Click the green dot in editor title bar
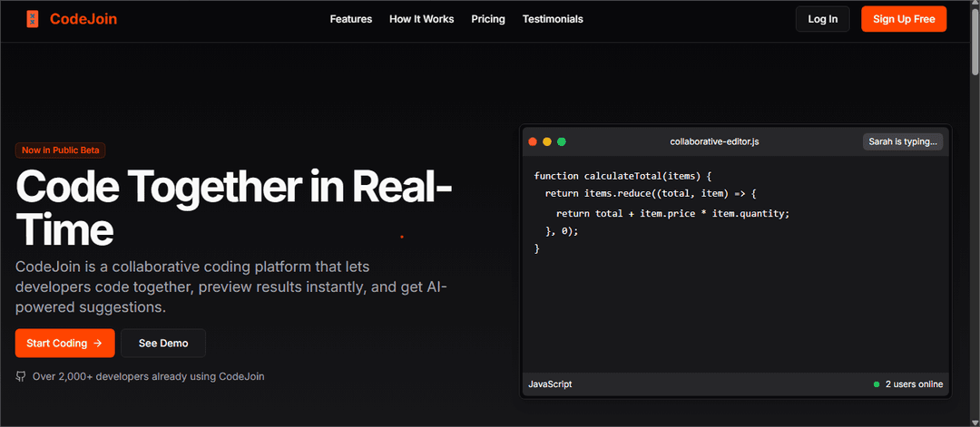The width and height of the screenshot is (980, 427). [x=562, y=141]
